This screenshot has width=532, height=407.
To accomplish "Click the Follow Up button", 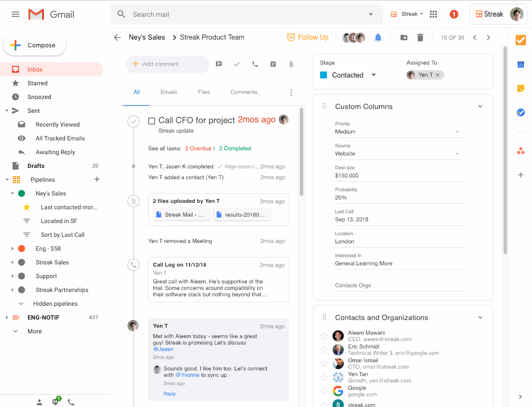I will click(x=308, y=37).
